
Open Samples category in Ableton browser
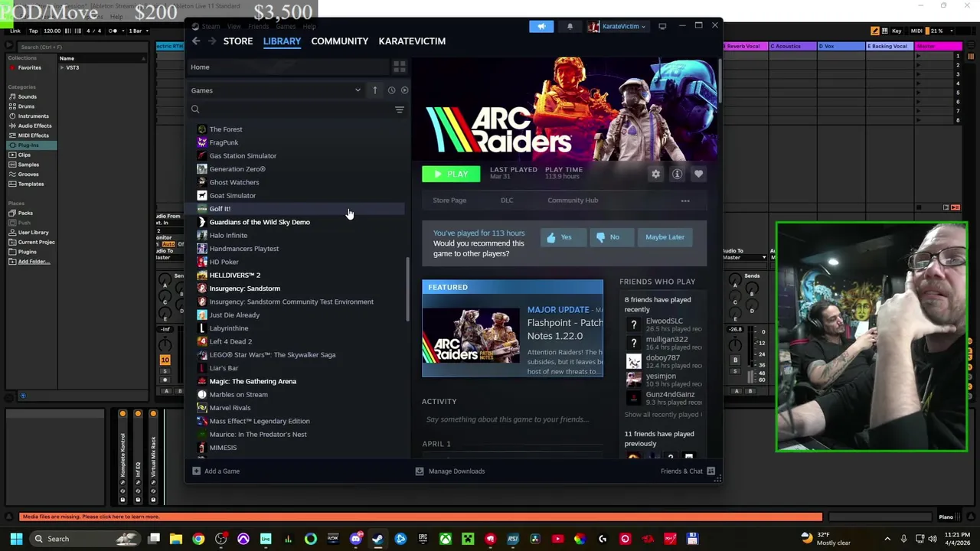click(28, 165)
